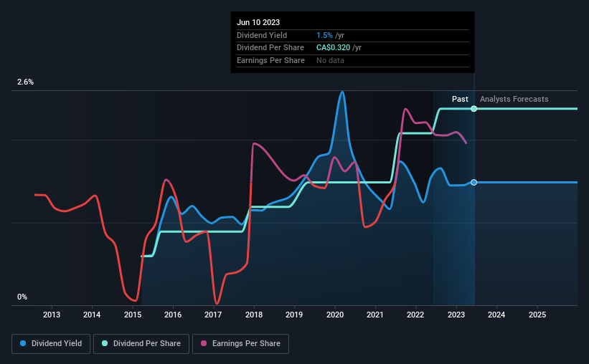Click the pink Earnings Per Share legend dot
Screen dimensions: 589x364
[204, 343]
